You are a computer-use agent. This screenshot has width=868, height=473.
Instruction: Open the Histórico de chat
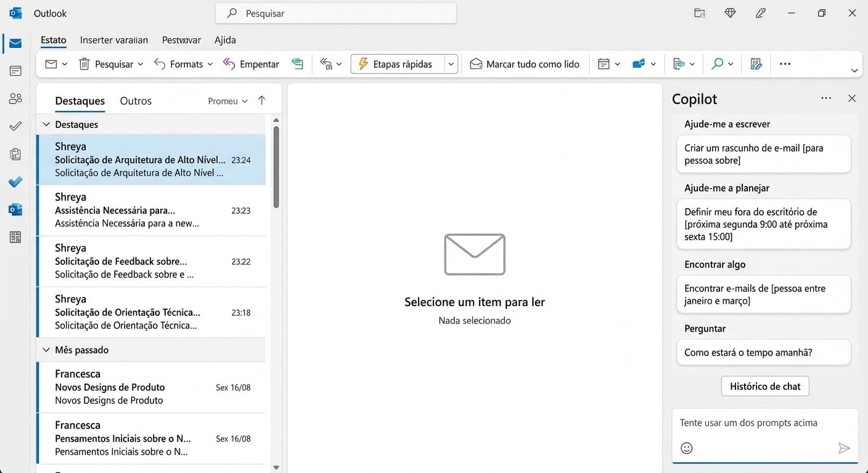(764, 386)
